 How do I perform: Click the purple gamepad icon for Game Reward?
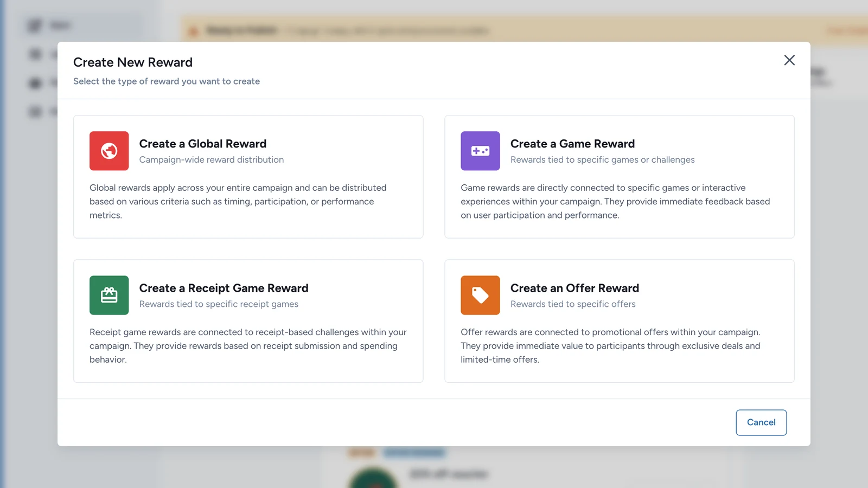pyautogui.click(x=480, y=151)
